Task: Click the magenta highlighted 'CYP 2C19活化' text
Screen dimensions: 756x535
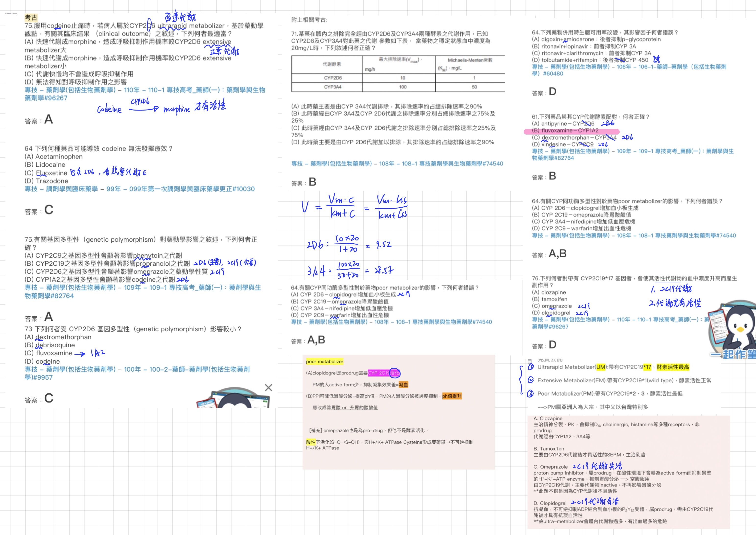Action: [384, 373]
